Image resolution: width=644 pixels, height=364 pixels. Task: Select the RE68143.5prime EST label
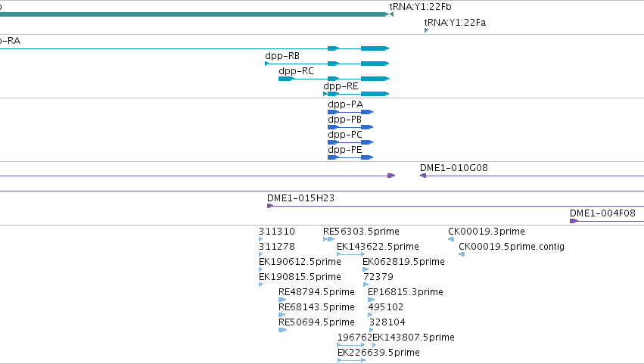click(316, 307)
